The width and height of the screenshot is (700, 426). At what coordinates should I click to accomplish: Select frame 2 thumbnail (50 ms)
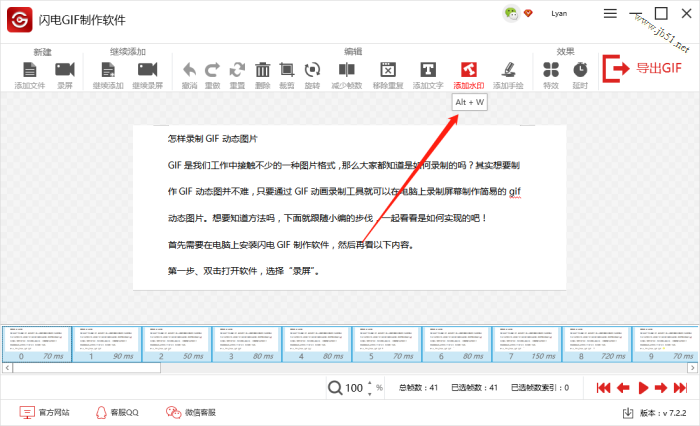tap(177, 344)
